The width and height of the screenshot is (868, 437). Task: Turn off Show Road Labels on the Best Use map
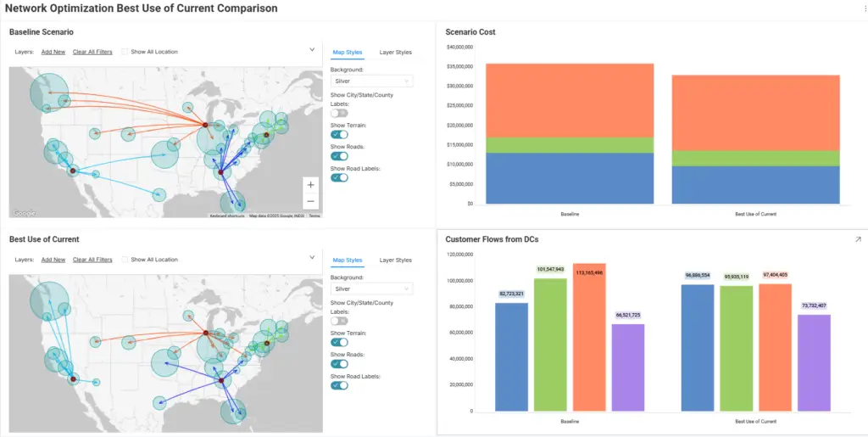tap(339, 385)
